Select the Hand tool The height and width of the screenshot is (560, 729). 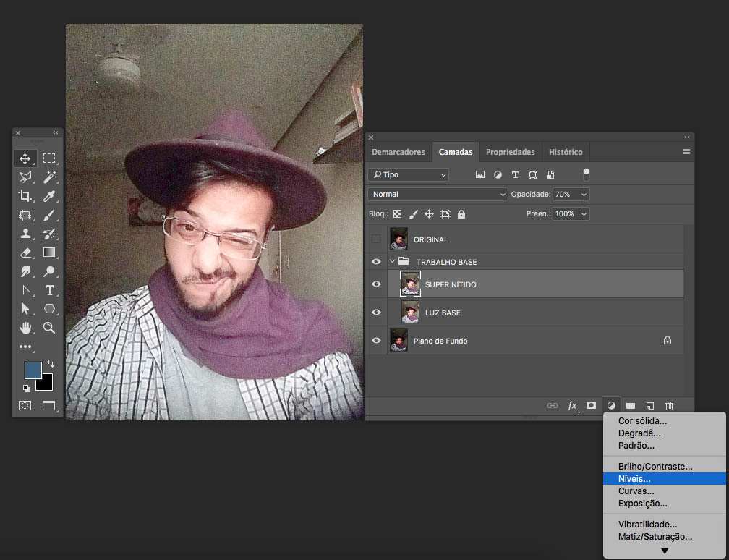click(x=25, y=328)
